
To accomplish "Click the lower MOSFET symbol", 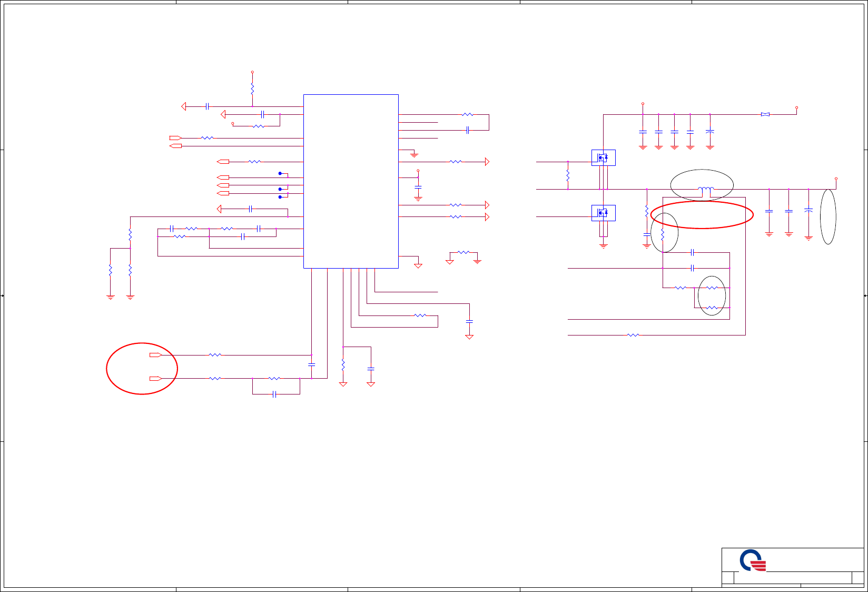I will 604,213.
